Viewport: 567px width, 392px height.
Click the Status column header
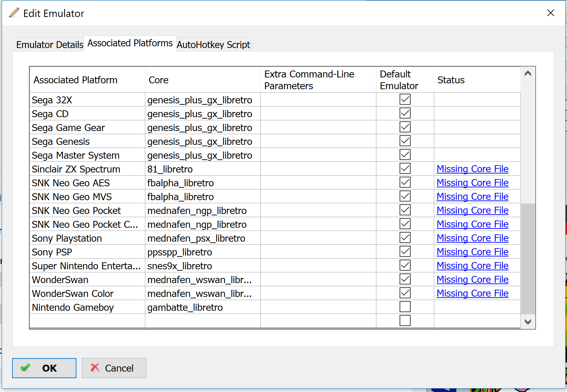pos(477,80)
